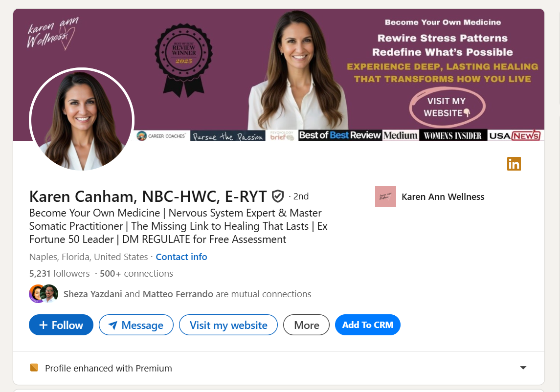
Task: Open Karen Canham's circular profile photo
Action: tap(82, 120)
